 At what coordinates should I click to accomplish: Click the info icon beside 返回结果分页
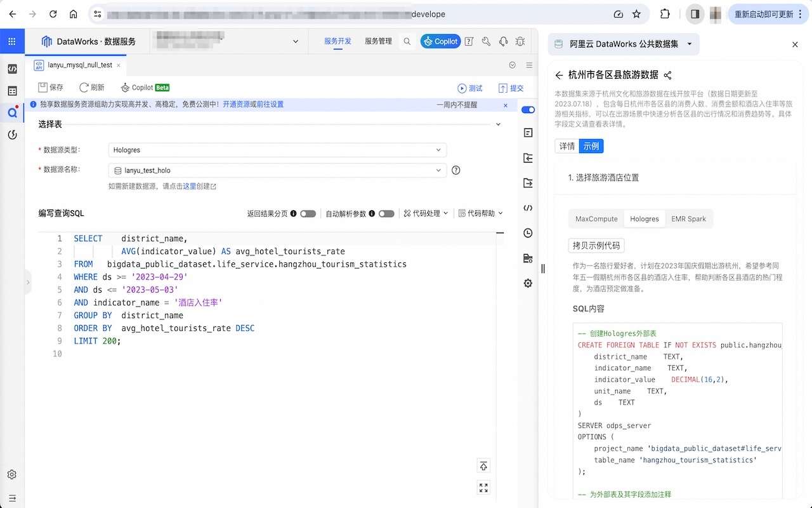pyautogui.click(x=294, y=214)
